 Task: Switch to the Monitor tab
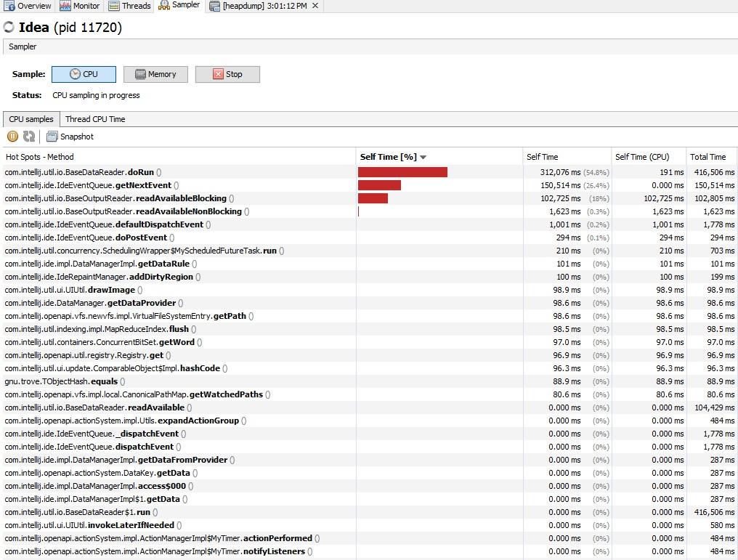click(80, 6)
